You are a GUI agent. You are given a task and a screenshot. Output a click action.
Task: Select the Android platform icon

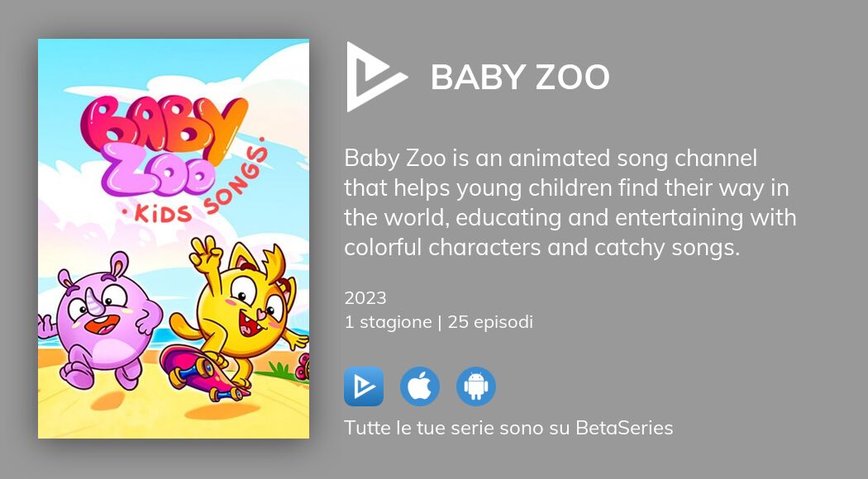476,386
